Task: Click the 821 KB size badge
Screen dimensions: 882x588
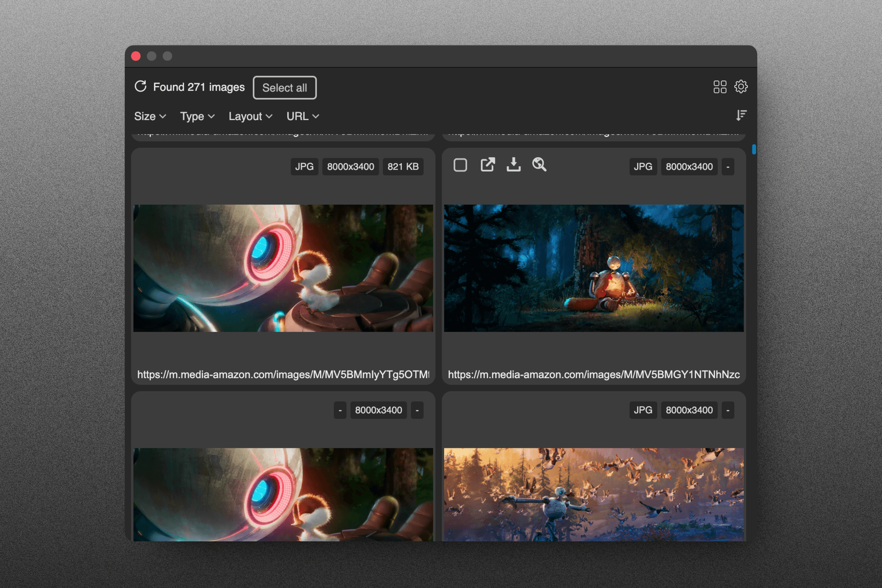Action: [x=403, y=167]
